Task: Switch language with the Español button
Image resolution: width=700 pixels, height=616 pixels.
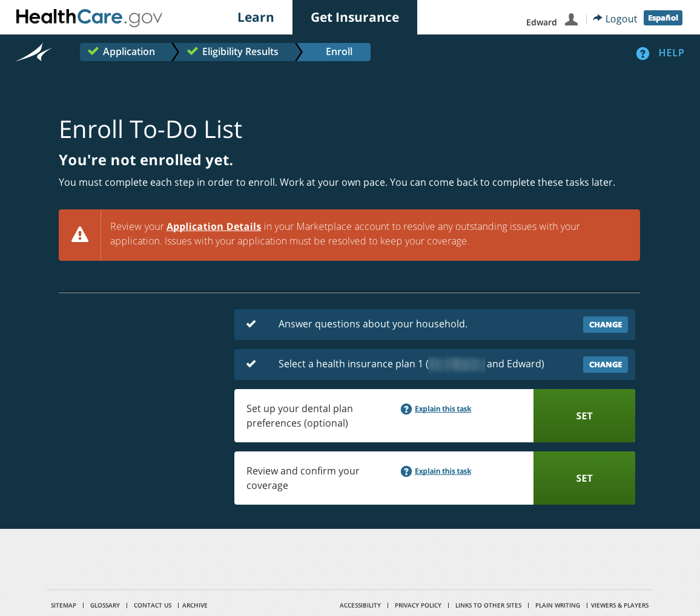Action: [662, 18]
